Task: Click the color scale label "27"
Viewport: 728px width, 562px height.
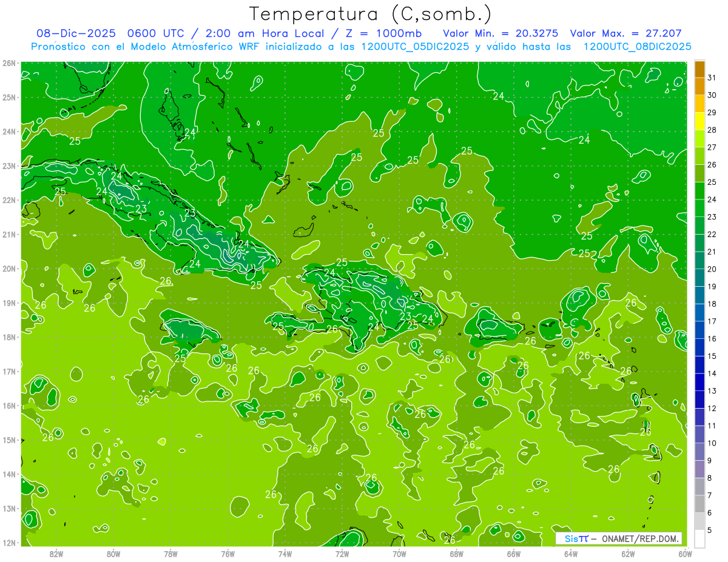Action: coord(712,147)
